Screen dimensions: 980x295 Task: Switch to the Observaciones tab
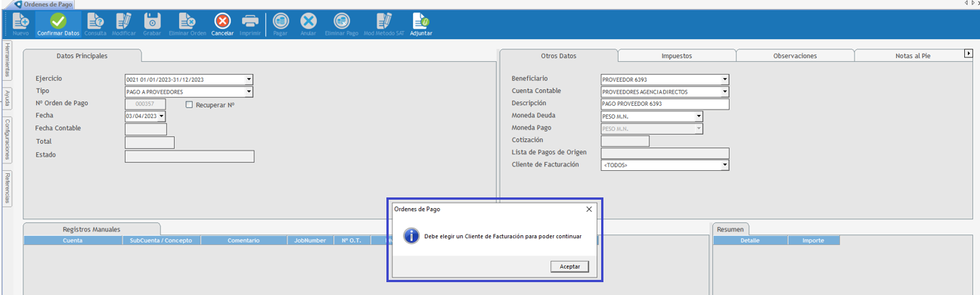coord(795,56)
